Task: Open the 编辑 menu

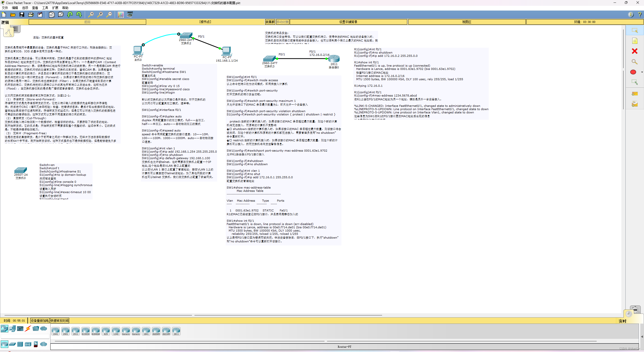Action: (15, 8)
